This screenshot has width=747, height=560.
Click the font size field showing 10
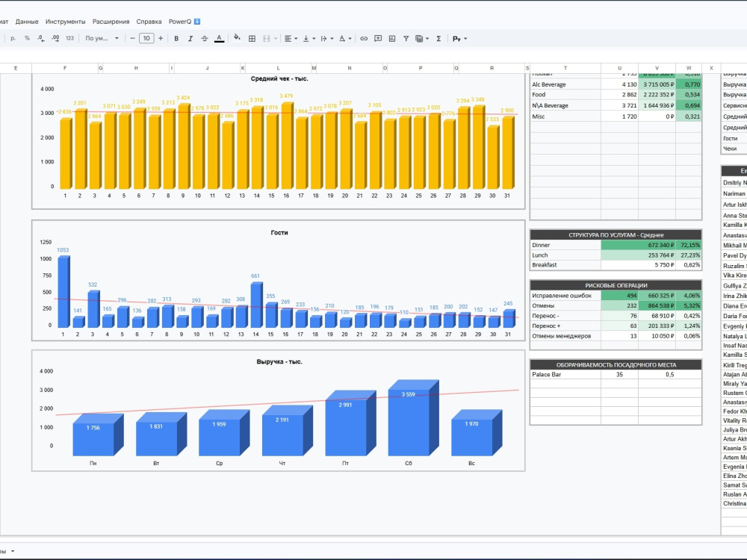click(146, 39)
